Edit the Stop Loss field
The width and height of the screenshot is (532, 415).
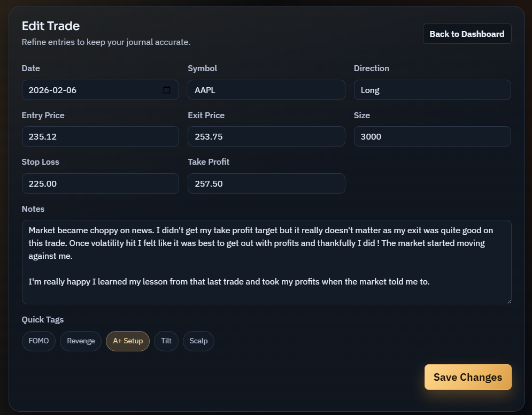pos(100,183)
